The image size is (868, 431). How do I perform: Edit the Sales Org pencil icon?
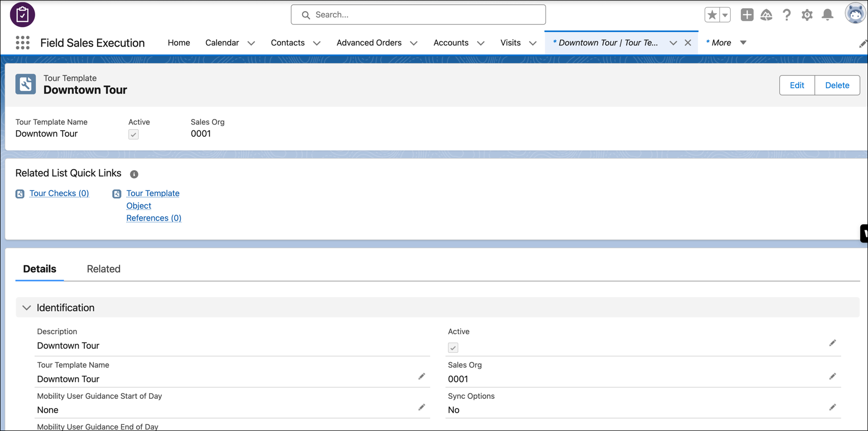832,376
